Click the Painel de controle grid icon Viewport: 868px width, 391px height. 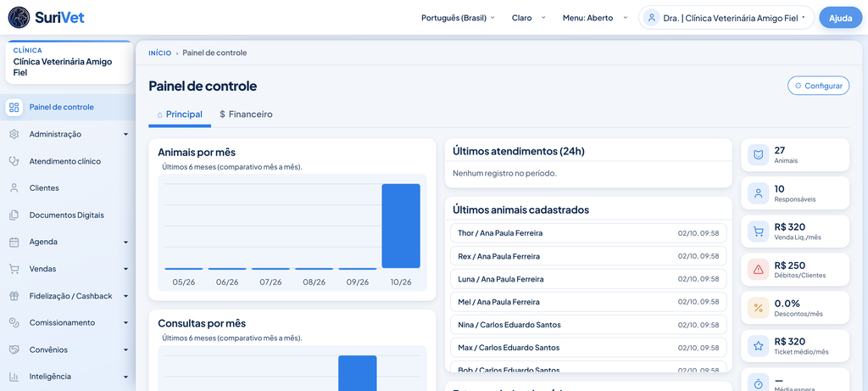[x=14, y=108]
